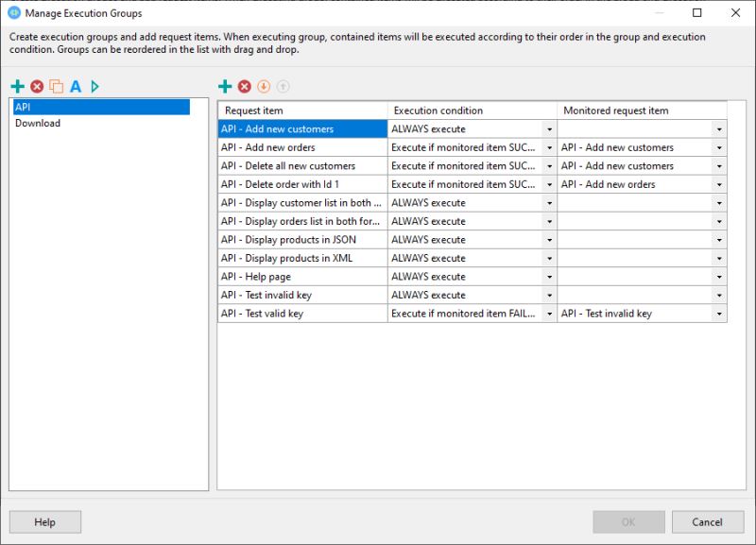Screen dimensions: 756x545
Task: Select row API - Display customer list in both
Action: click(302, 203)
